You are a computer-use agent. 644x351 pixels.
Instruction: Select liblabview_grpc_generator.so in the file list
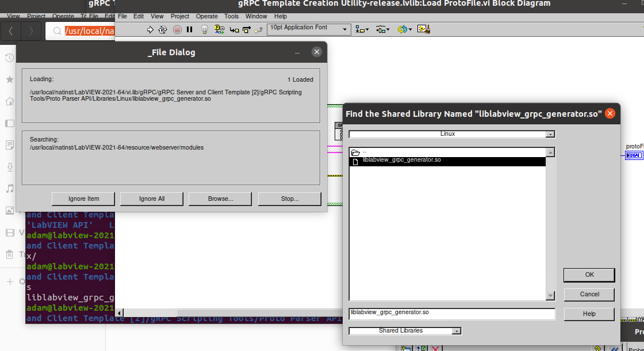point(402,161)
